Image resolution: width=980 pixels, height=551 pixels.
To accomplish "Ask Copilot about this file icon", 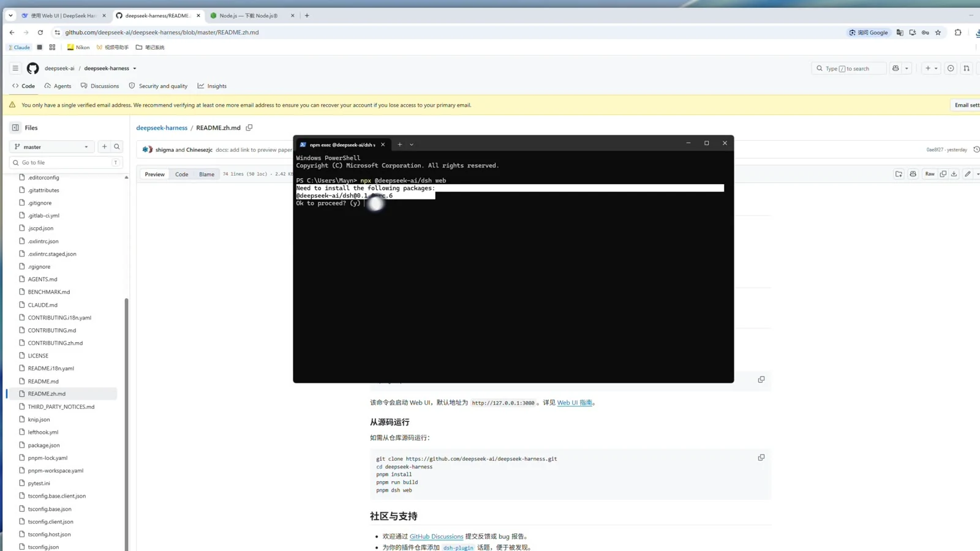I will coord(913,174).
